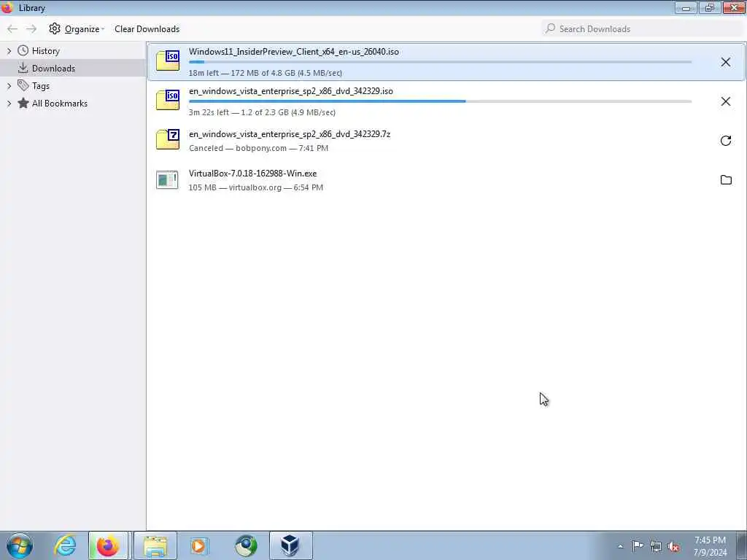Click the Vista ISO download progress bar

tap(440, 101)
